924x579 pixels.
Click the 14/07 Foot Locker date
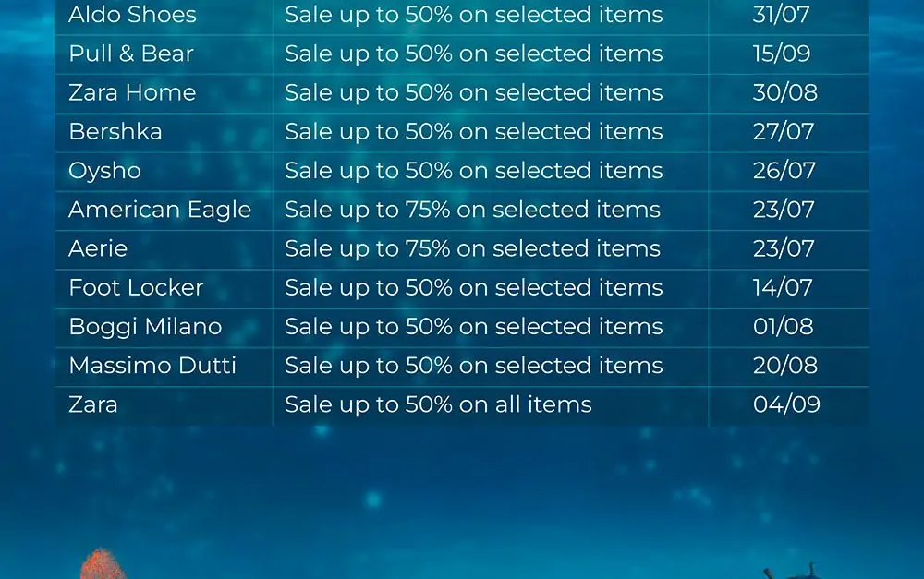(x=783, y=287)
